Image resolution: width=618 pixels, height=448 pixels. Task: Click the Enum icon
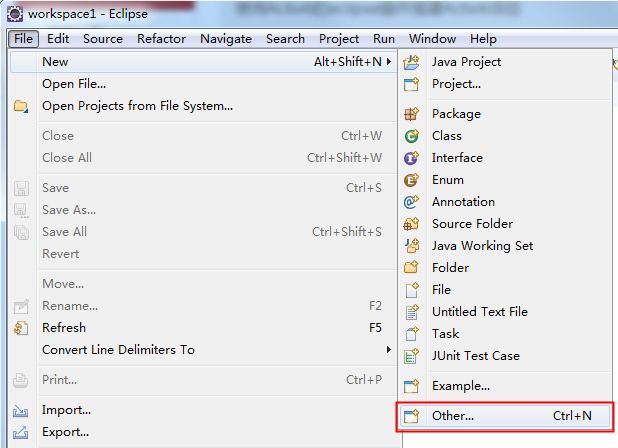[x=411, y=180]
